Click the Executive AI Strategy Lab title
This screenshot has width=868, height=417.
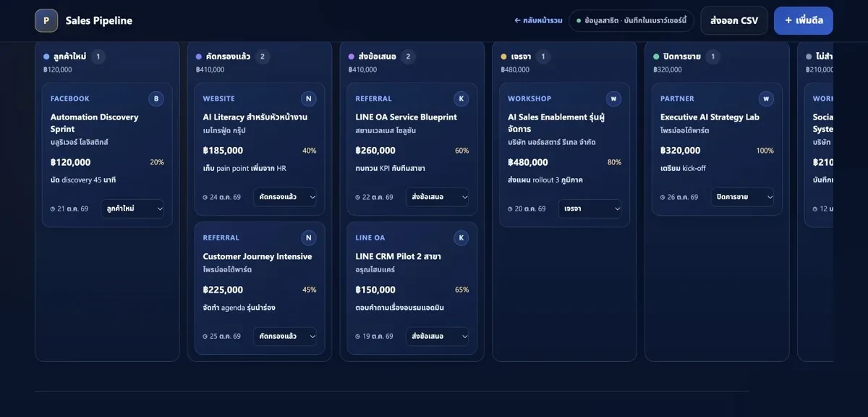(710, 117)
